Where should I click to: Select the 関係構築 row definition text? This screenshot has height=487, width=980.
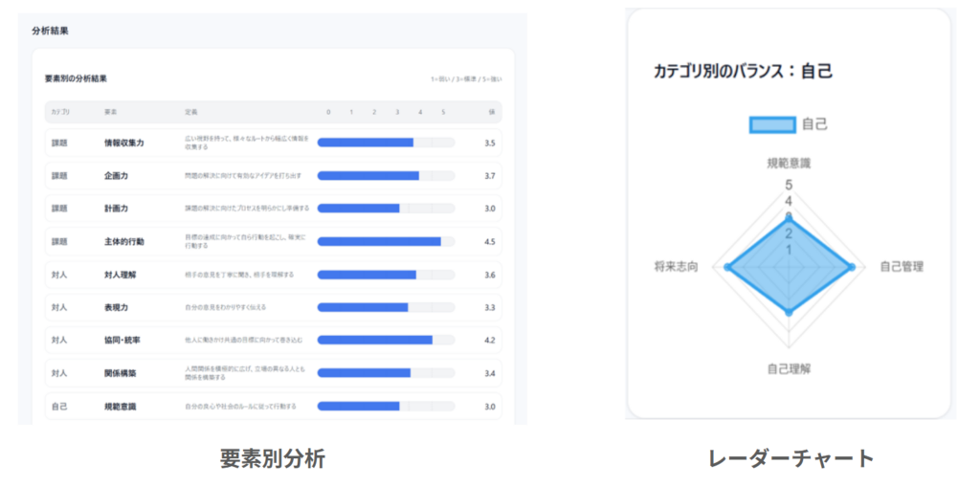tap(246, 372)
